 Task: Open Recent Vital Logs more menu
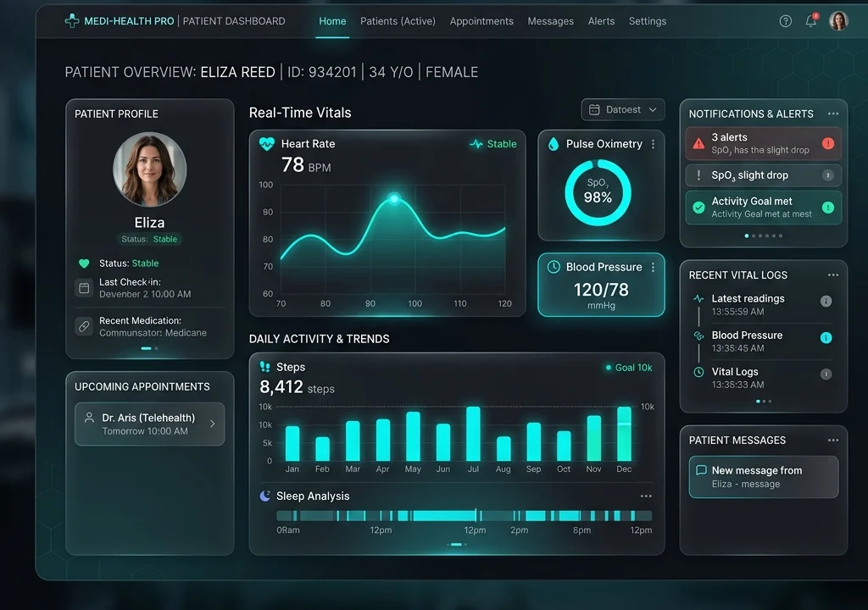[832, 274]
